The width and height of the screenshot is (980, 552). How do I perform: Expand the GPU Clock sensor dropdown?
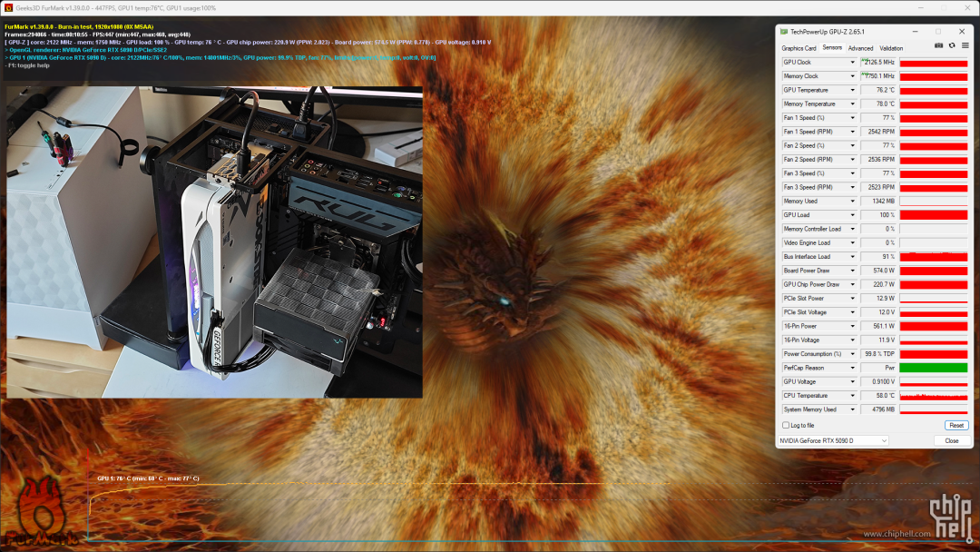click(852, 63)
